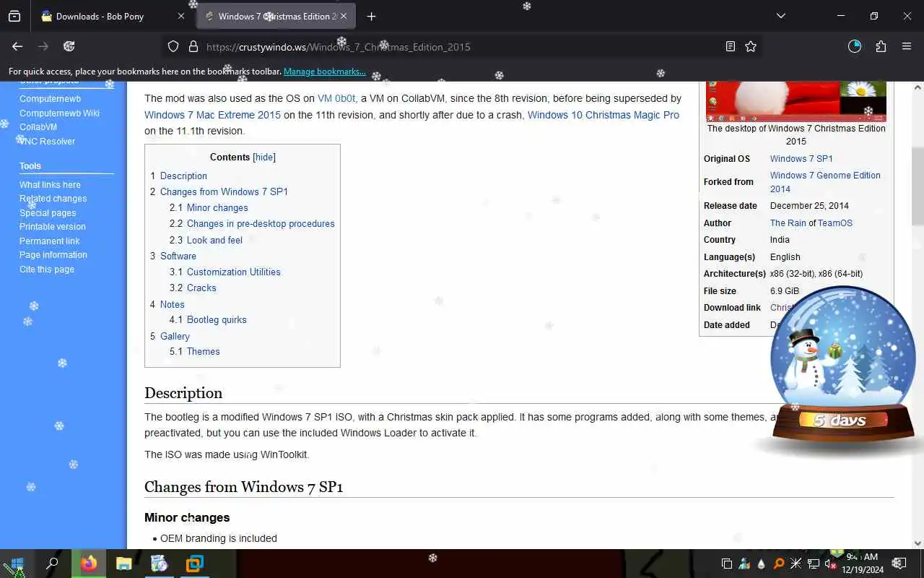Open Computernewb Wiki sidebar link
The image size is (924, 578).
(59, 113)
